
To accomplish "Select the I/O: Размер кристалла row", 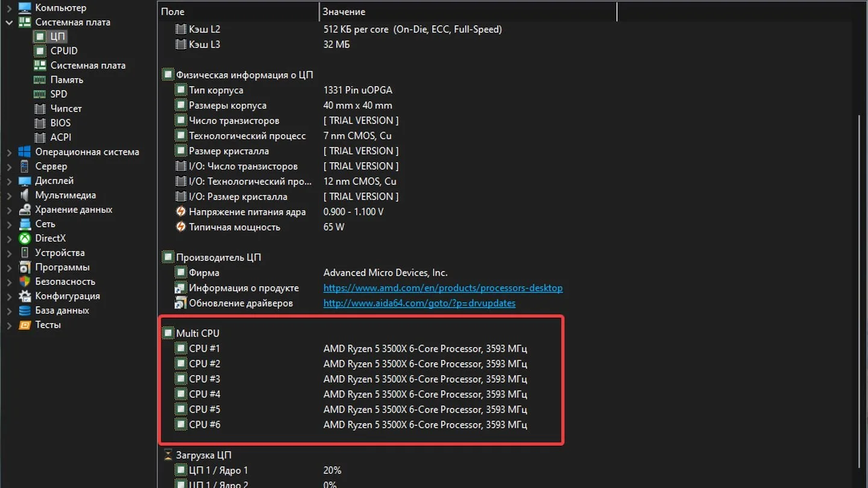I will pos(286,196).
